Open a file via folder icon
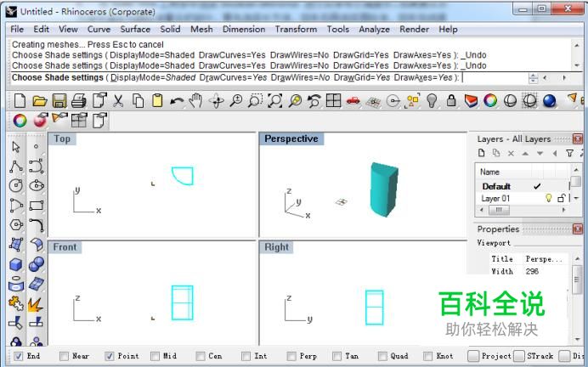 pos(39,100)
